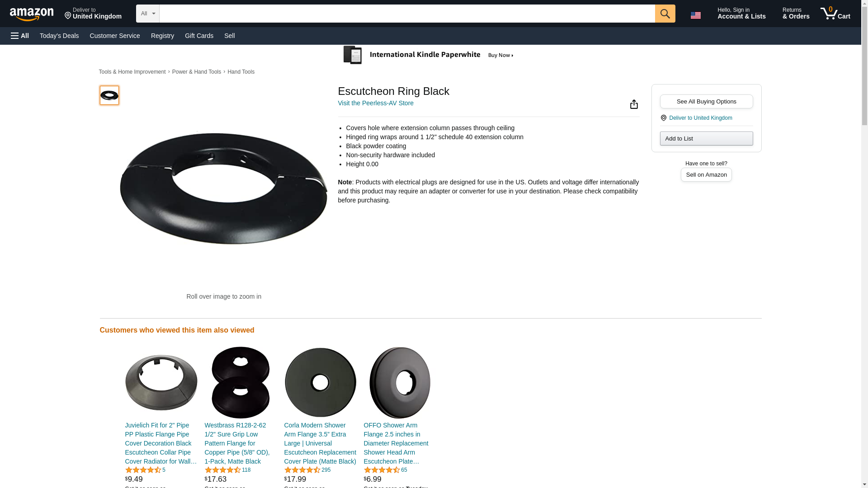Viewport: 868px width, 488px height.
Task: Click the US flag language icon
Action: pyautogui.click(x=695, y=15)
